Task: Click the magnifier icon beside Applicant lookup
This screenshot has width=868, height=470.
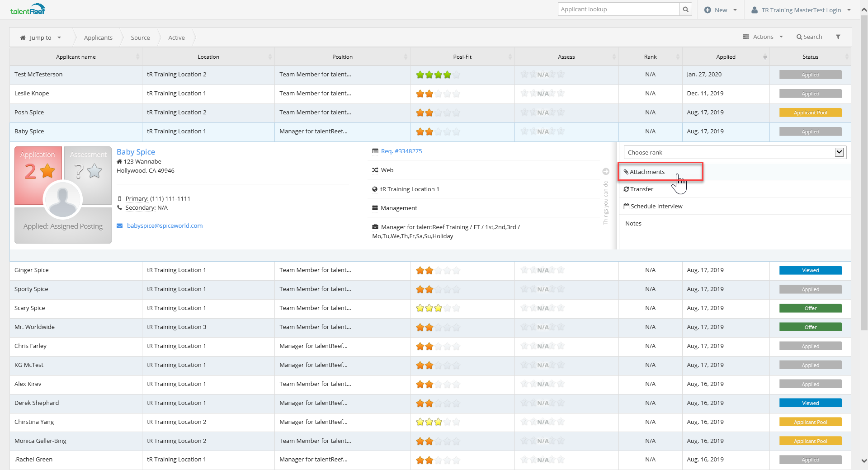Action: pos(686,9)
